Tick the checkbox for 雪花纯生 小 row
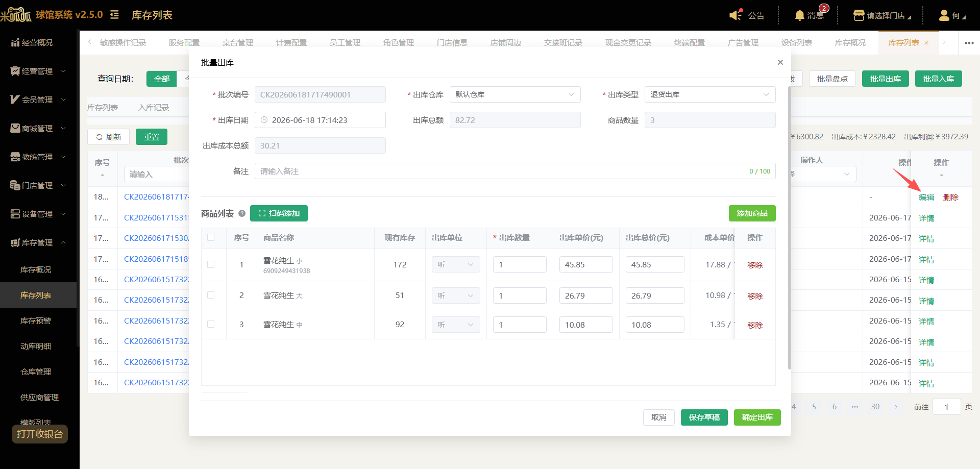The height and width of the screenshot is (469, 980). pyautogui.click(x=211, y=264)
